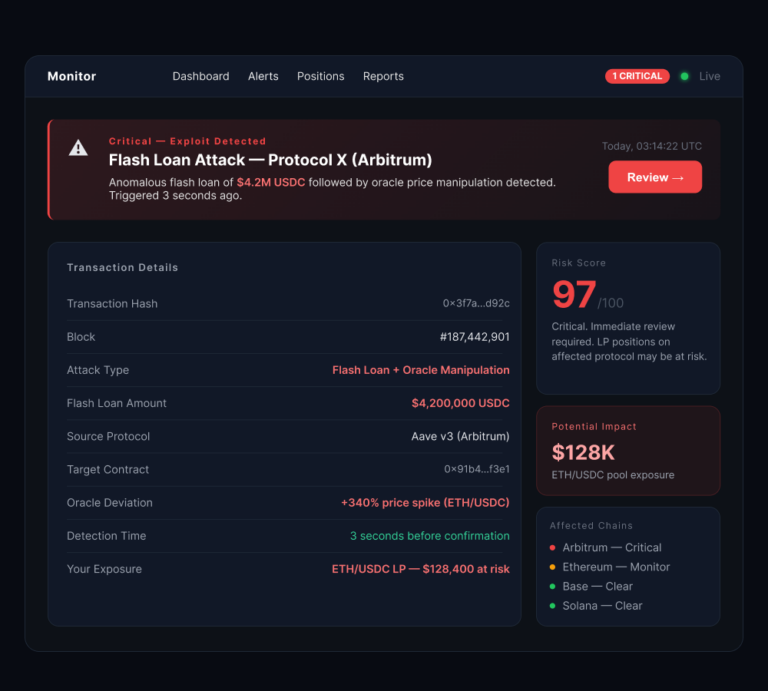
Task: Click the Detection Time row label
Action: (106, 536)
